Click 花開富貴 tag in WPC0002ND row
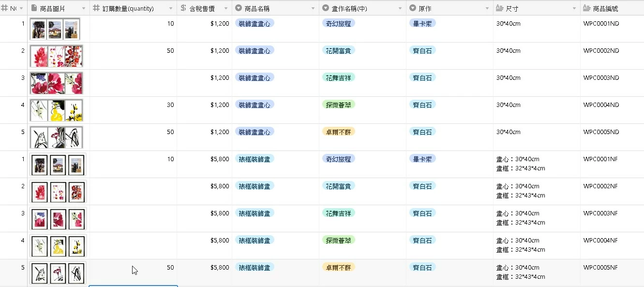Image resolution: width=644 pixels, height=287 pixels. point(339,50)
